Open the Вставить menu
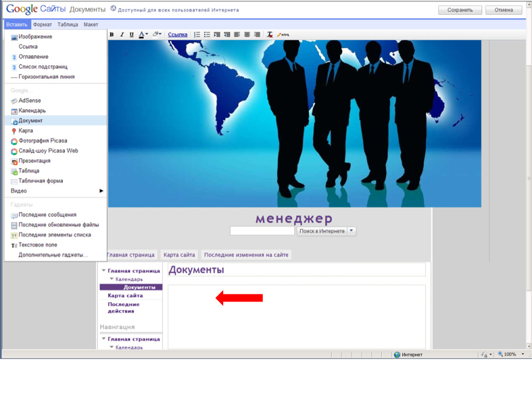532x400 pixels. (17, 25)
